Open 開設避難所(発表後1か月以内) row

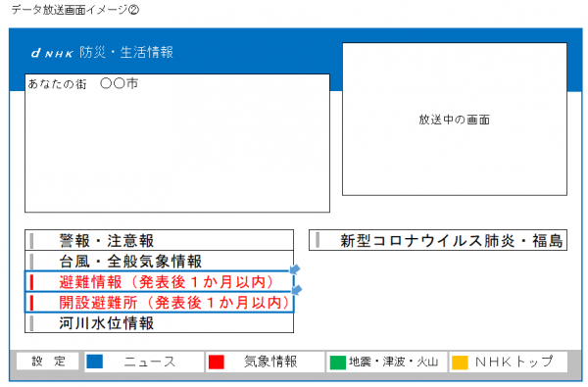tap(159, 302)
